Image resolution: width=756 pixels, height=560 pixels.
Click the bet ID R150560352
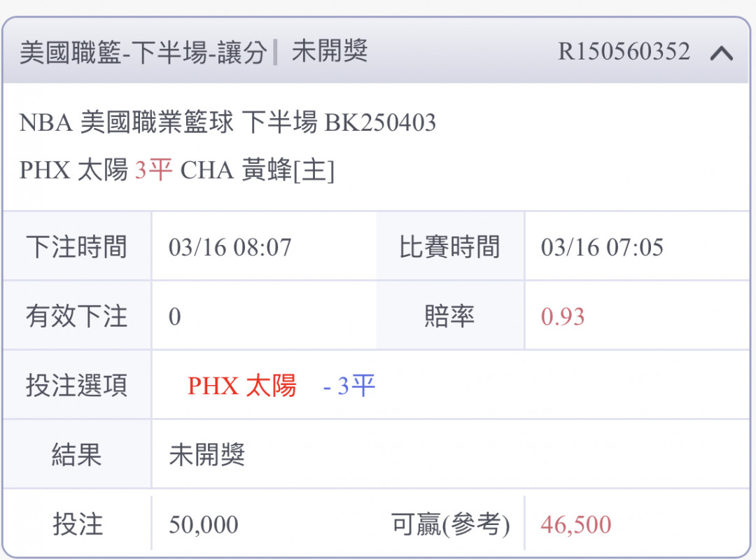[x=624, y=52]
